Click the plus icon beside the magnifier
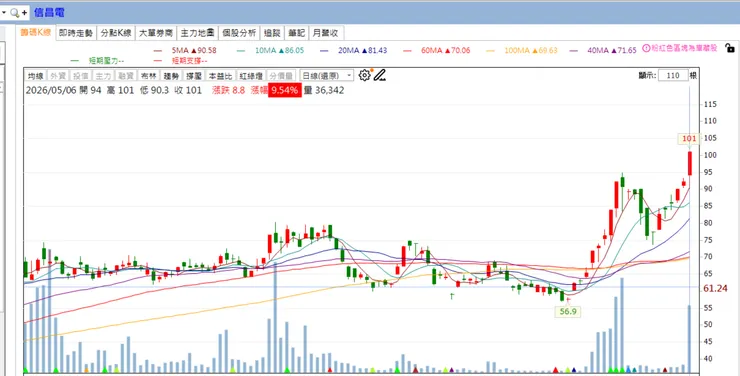 [x=24, y=13]
